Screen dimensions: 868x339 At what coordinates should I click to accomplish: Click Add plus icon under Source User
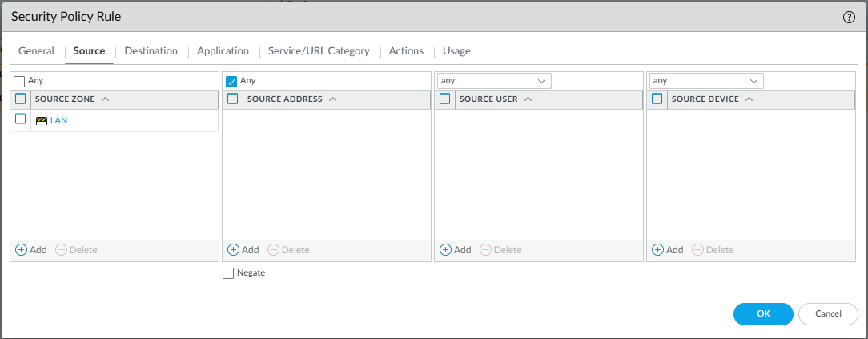[446, 250]
